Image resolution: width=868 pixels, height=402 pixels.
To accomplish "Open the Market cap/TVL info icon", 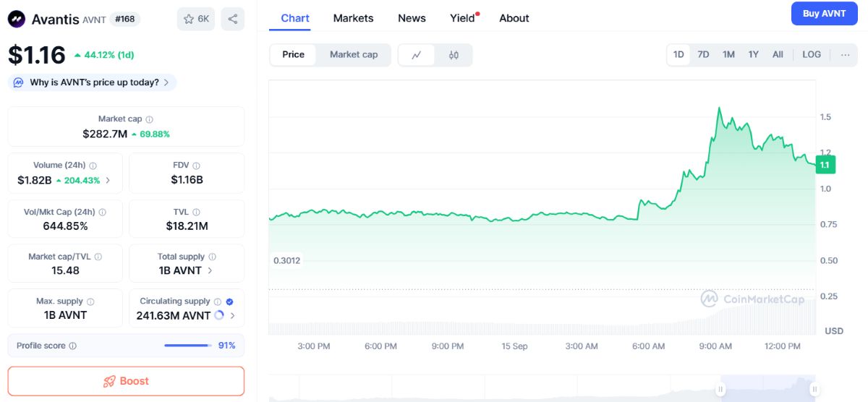I will point(98,257).
